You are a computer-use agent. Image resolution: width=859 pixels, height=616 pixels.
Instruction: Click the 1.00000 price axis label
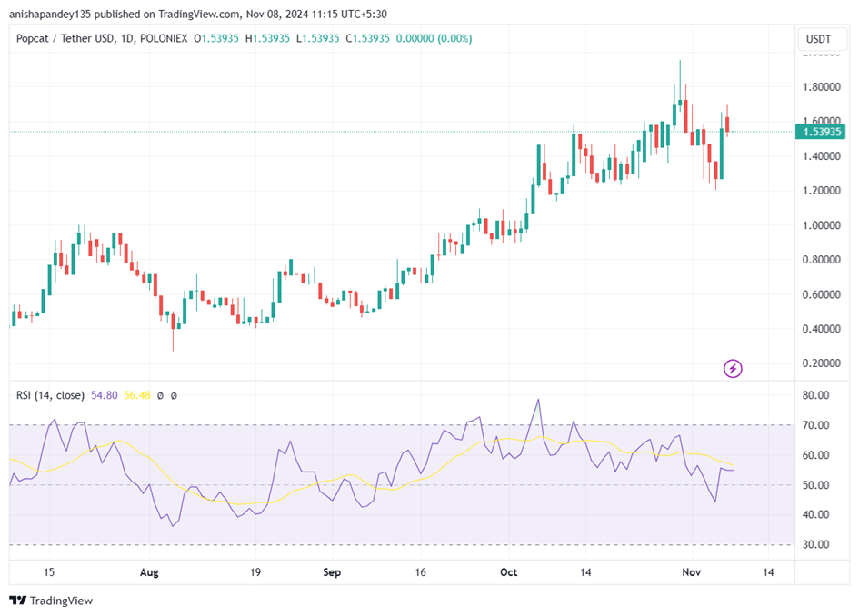(x=821, y=225)
